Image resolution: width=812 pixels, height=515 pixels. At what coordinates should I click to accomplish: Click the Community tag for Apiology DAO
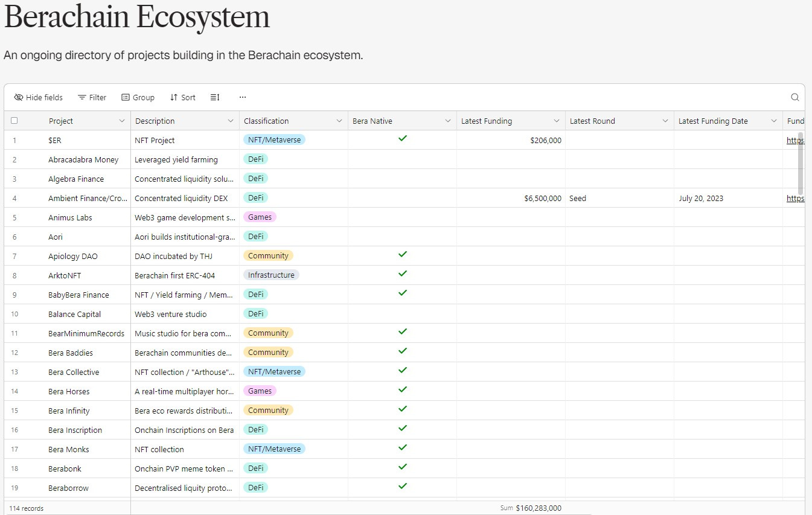(x=268, y=255)
